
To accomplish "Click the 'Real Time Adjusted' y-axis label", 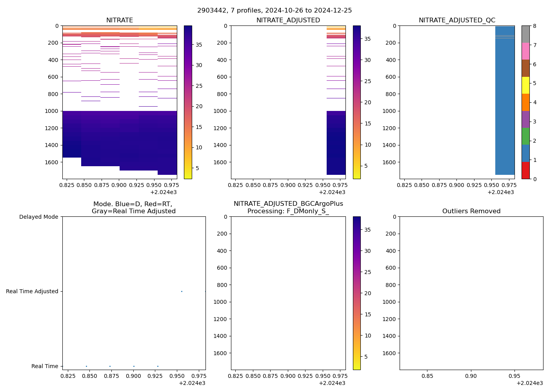I will (x=32, y=291).
